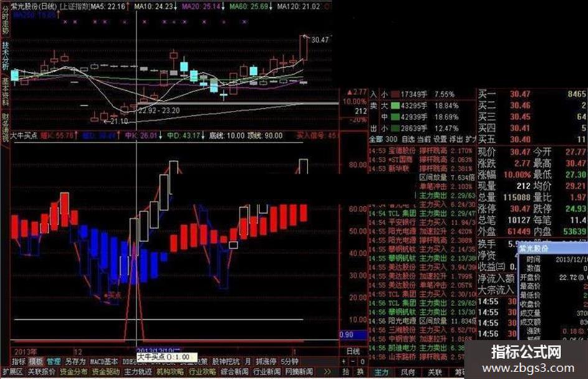
Task: Click the 日线 period label
Action: point(353,352)
